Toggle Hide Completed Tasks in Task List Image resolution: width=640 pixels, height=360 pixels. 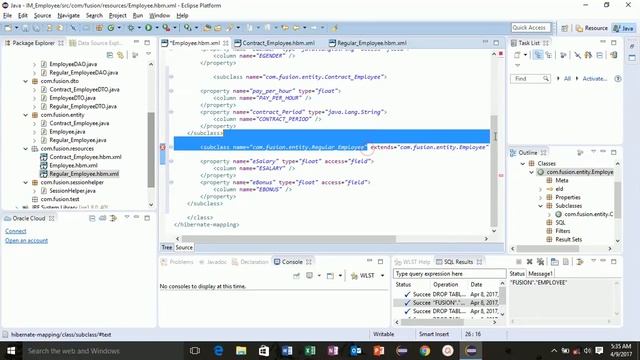[x=578, y=55]
